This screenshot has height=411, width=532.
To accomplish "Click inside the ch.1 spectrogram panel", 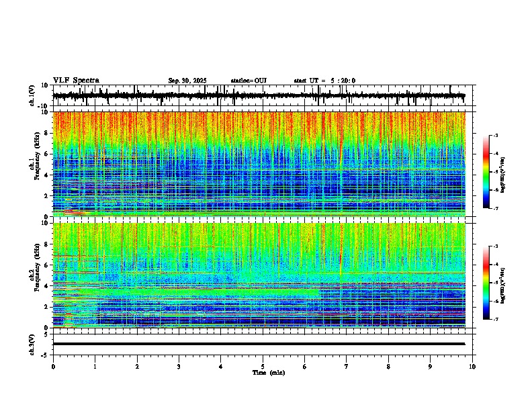I will (x=259, y=164).
